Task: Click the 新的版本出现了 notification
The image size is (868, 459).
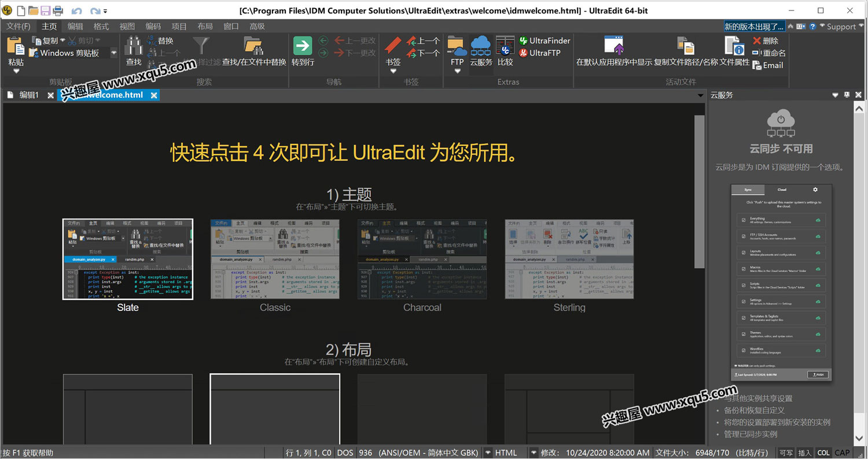Action: pyautogui.click(x=755, y=27)
